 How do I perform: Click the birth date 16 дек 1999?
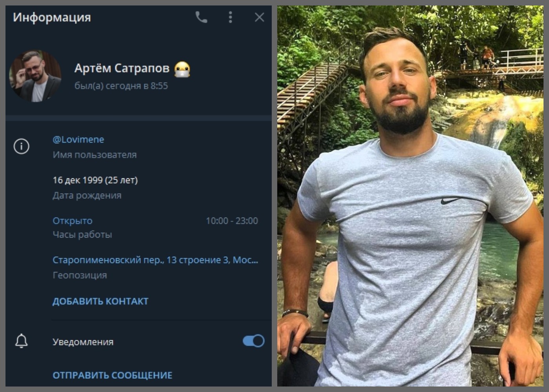point(95,180)
